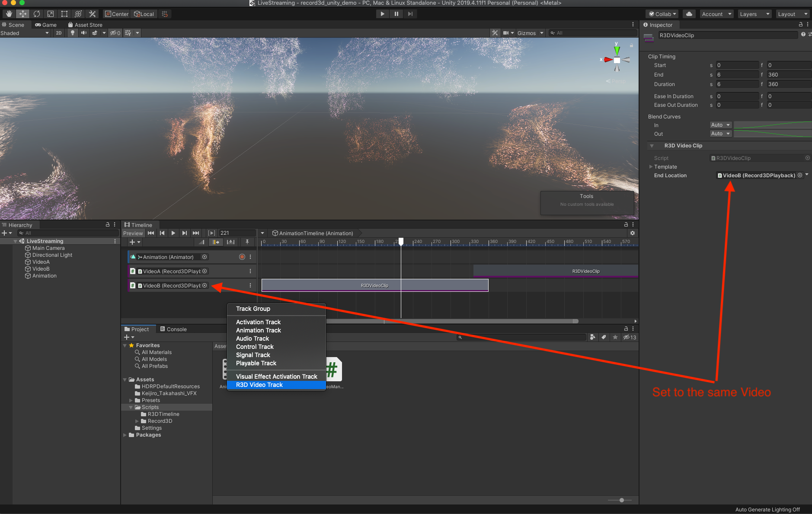Select Timeline replace edit mode
The width and height of the screenshot is (812, 514).
[x=231, y=242]
